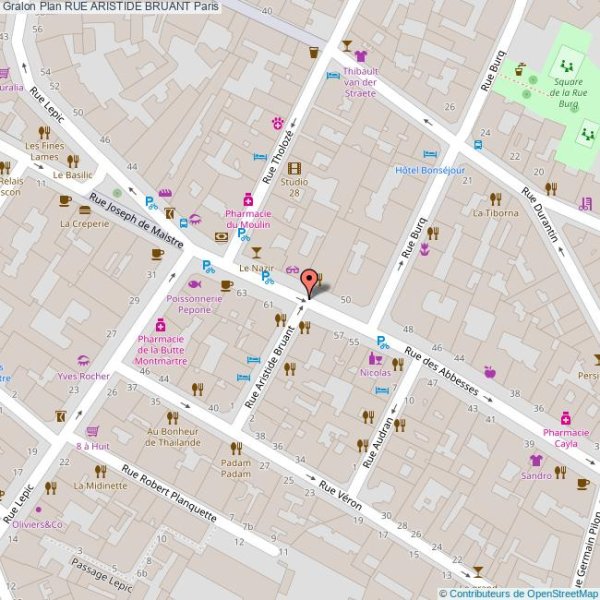Select the Pharmacie du Moulin pharmacy icon
The image size is (600, 600).
coord(247,200)
